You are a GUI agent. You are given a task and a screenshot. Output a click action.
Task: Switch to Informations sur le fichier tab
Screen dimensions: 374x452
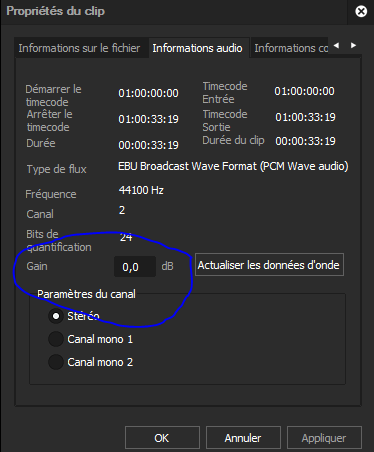(x=79, y=48)
